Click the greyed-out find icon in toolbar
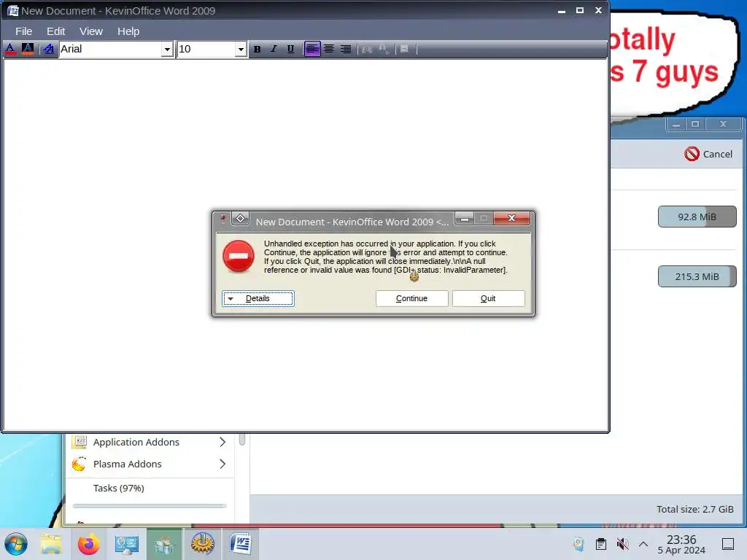Image resolution: width=747 pixels, height=560 pixels. click(x=367, y=49)
